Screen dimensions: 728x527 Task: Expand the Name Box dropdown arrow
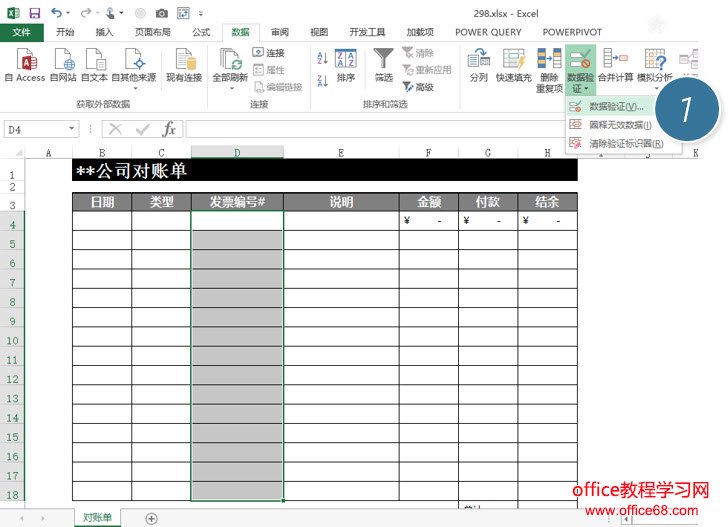click(x=72, y=128)
